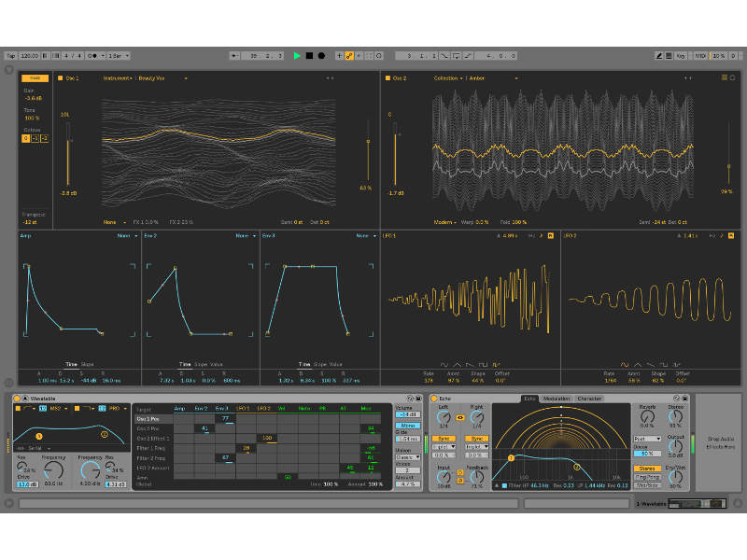Select Time view under Amp envelope
Image resolution: width=747 pixels, height=560 pixels.
click(72, 364)
